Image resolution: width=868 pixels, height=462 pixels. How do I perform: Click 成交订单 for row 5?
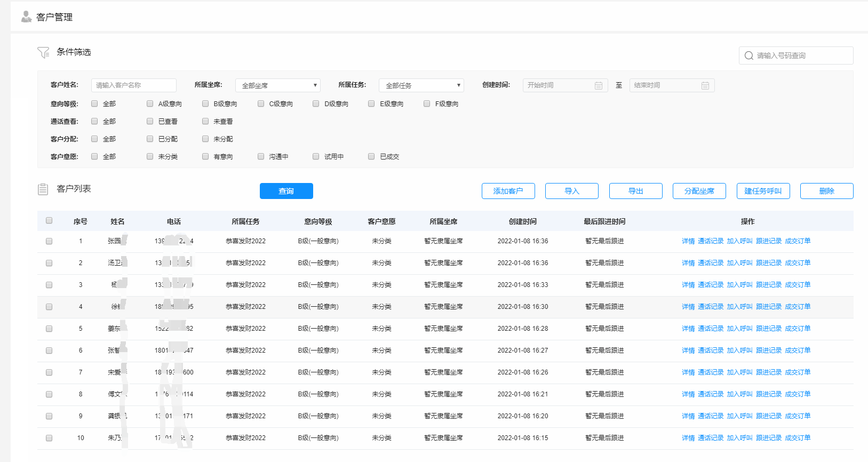pyautogui.click(x=798, y=329)
